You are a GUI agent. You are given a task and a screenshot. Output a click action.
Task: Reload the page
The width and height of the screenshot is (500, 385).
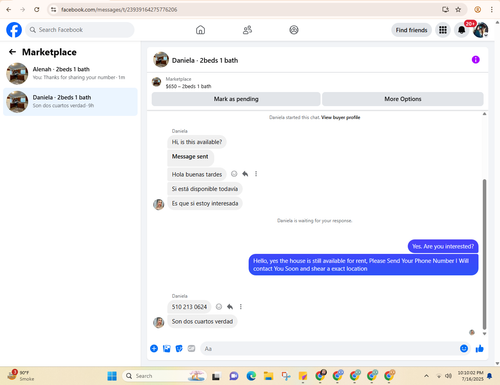37,9
